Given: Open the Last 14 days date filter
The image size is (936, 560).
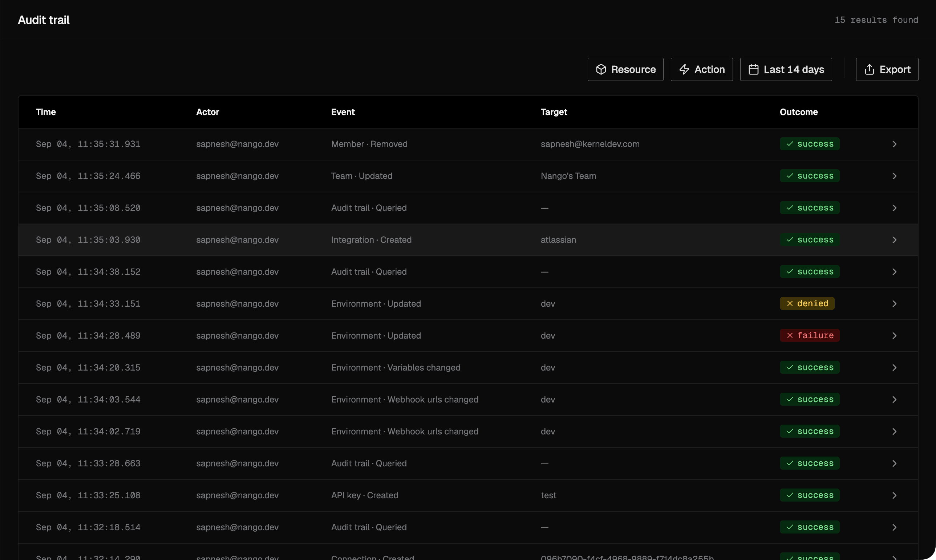Looking at the screenshot, I should pyautogui.click(x=786, y=69).
